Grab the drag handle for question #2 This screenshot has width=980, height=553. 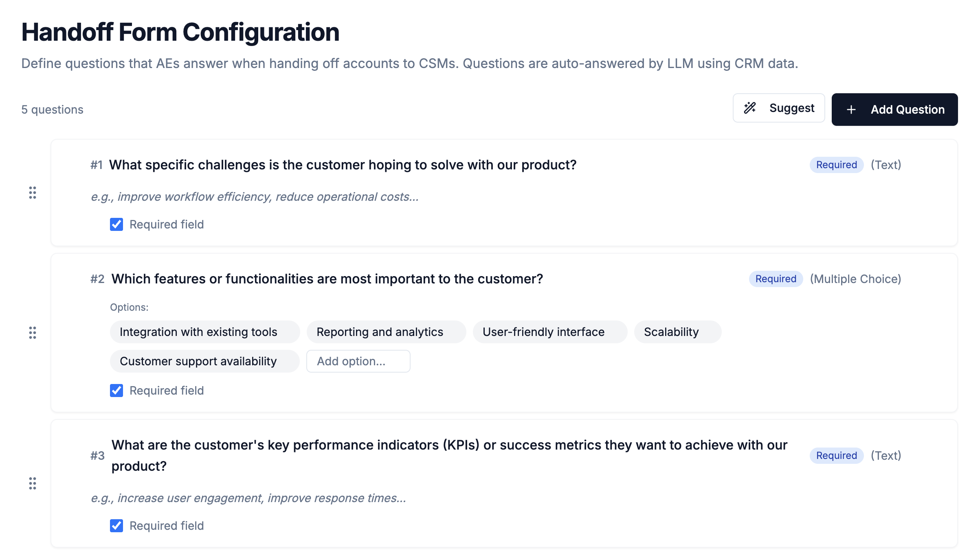pos(33,333)
